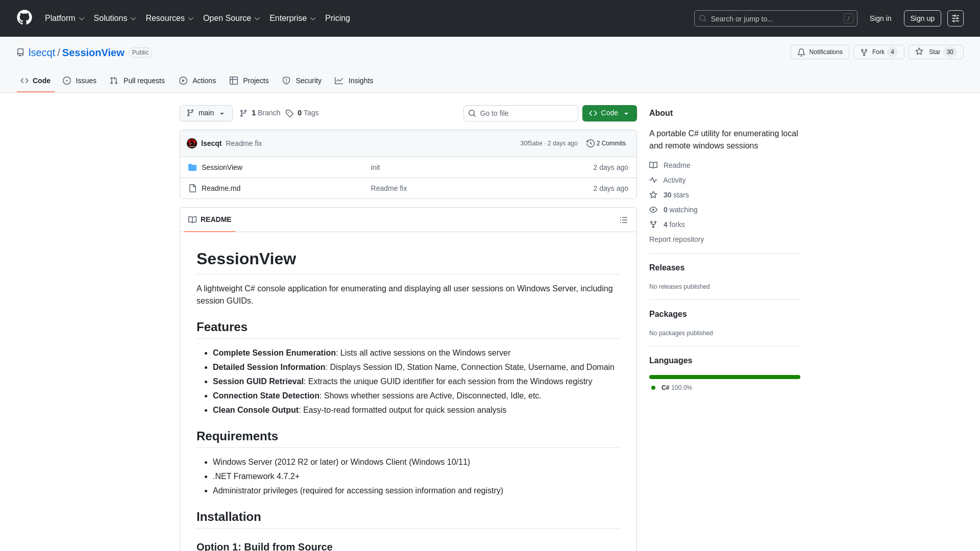980x551 pixels.
Task: Open the Pricing menu item
Action: click(x=337, y=18)
